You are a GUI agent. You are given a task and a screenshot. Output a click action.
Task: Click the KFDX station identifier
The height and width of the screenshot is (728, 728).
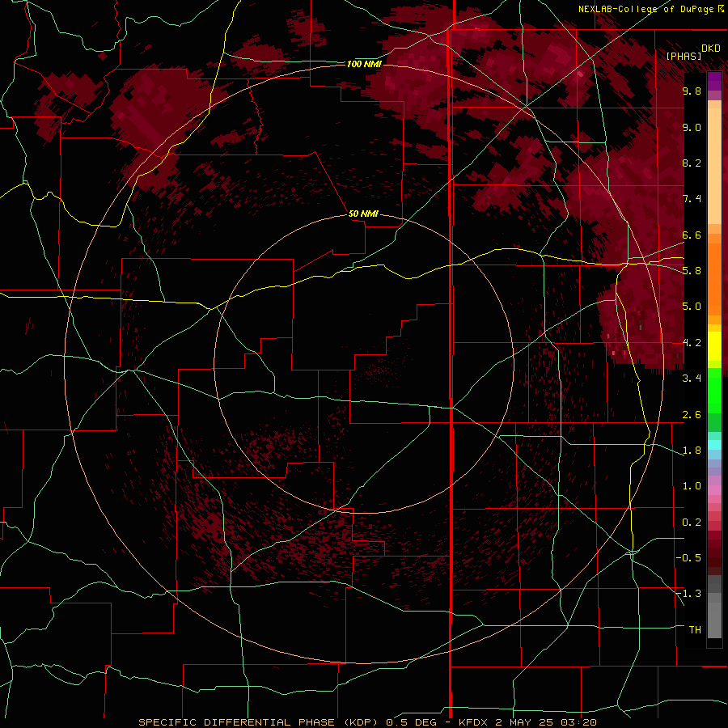[473, 722]
